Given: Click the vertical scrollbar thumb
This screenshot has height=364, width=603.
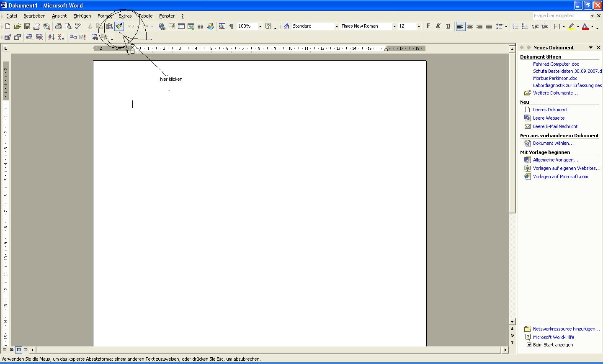Looking at the screenshot, I should click(512, 133).
